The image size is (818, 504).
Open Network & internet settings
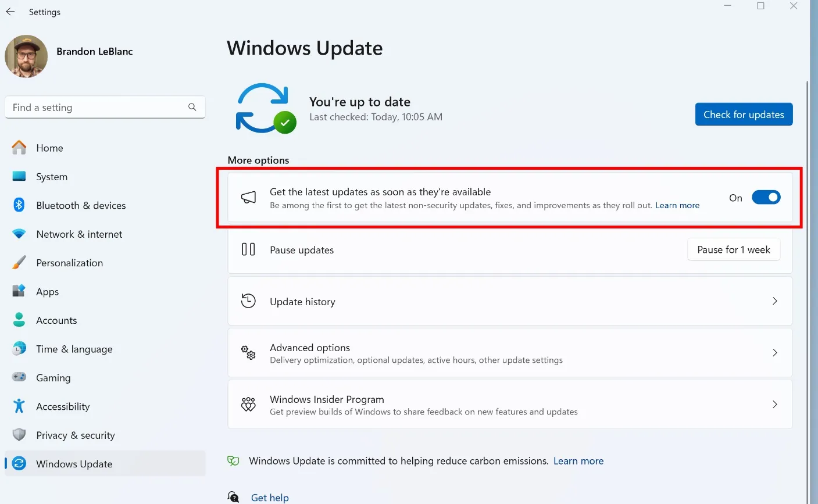(x=105, y=234)
